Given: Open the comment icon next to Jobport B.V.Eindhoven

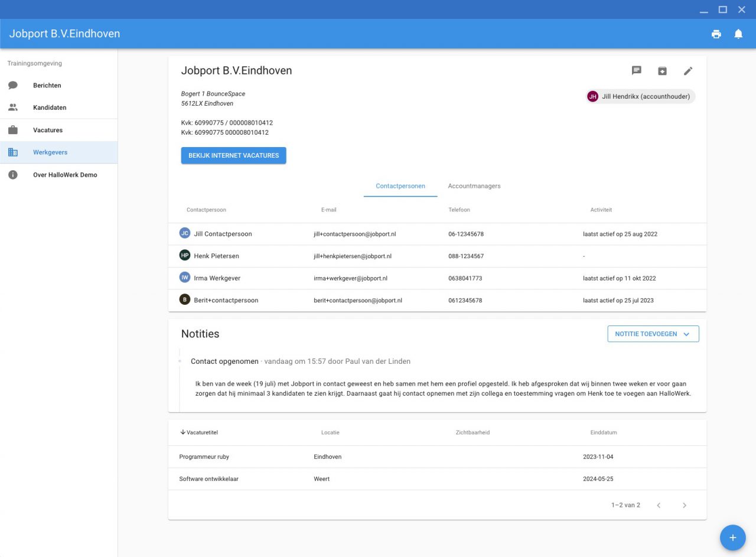Looking at the screenshot, I should point(636,70).
